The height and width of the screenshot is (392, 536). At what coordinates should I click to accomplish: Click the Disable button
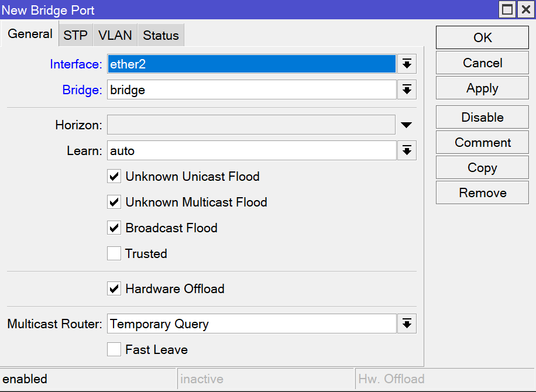pyautogui.click(x=482, y=117)
